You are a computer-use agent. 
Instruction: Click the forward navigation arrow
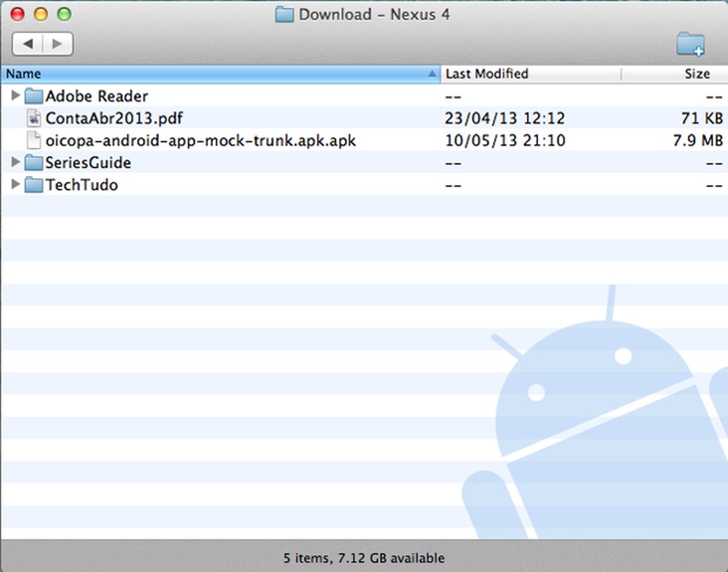(58, 44)
